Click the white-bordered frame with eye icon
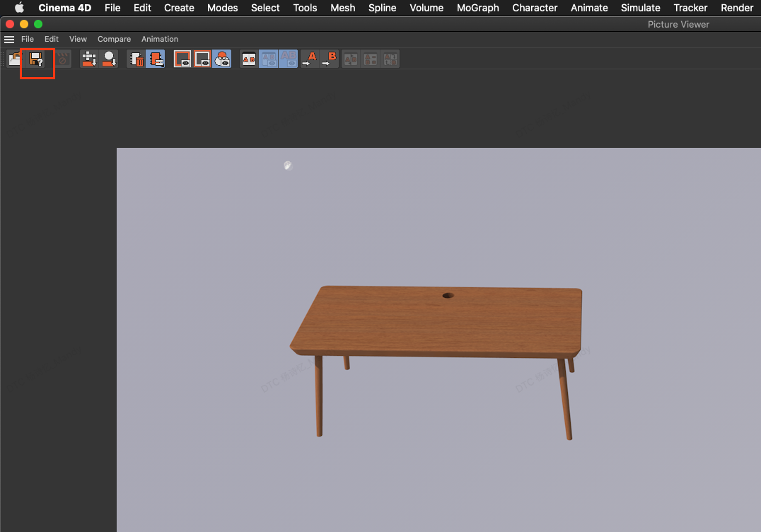 (x=202, y=59)
